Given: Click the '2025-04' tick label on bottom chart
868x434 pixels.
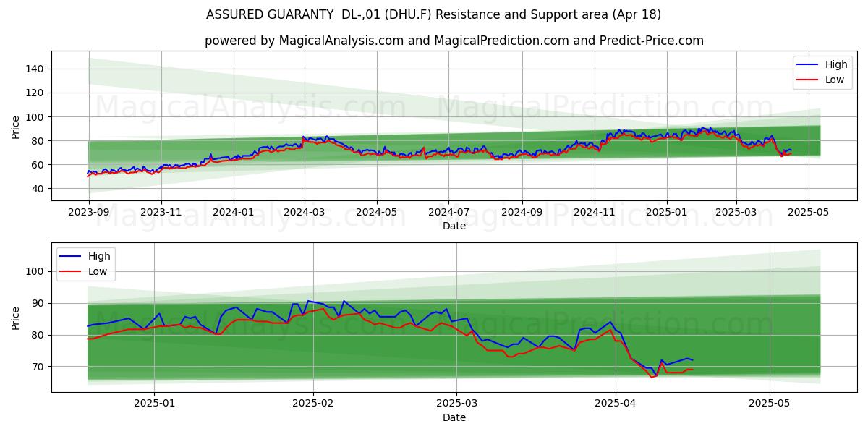Looking at the screenshot, I should 616,404.
